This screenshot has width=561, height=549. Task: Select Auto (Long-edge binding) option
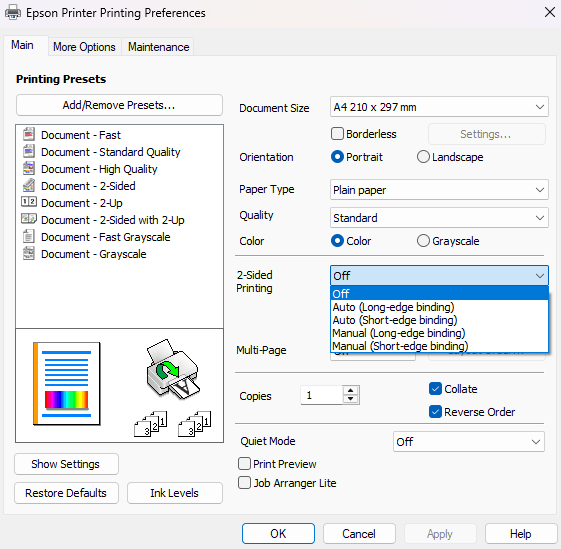439,307
